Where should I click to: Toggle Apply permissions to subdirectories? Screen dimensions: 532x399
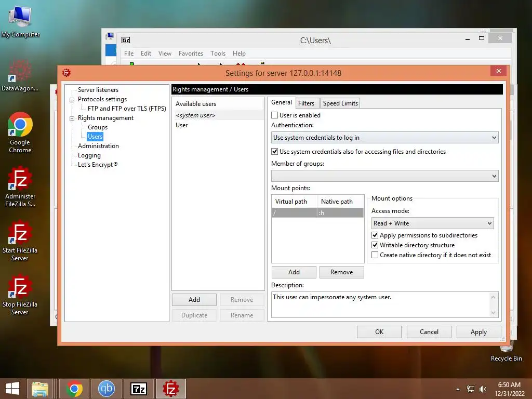tap(375, 235)
